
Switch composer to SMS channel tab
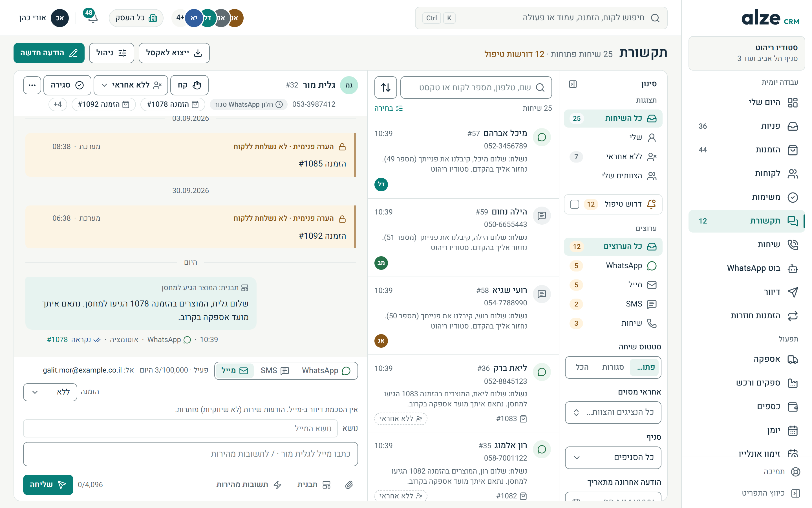pyautogui.click(x=274, y=371)
